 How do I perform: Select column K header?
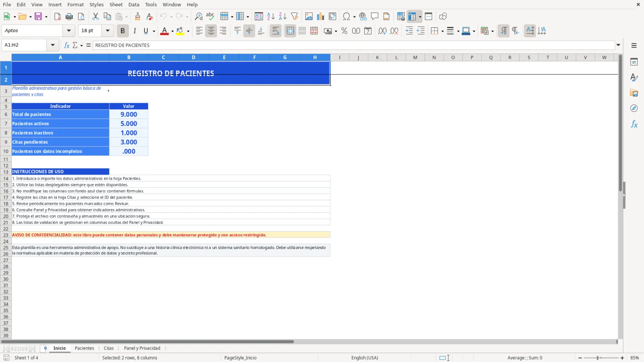[377, 58]
